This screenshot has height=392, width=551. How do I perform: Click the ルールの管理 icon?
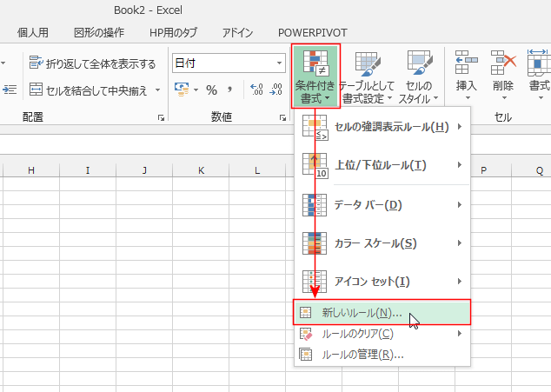point(305,355)
